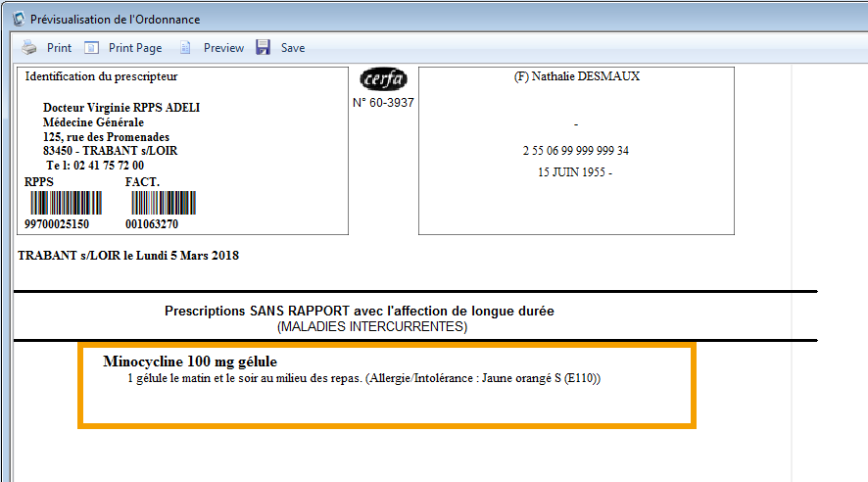Click patient name Nathalie DESMAUX
Viewport: 868px width, 482px height.
576,76
